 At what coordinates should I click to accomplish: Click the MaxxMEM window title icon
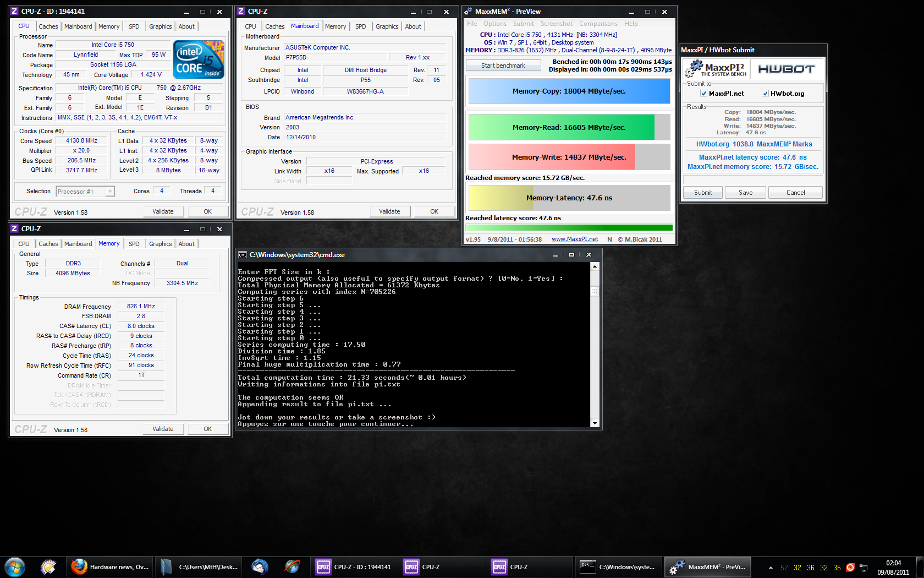click(469, 11)
